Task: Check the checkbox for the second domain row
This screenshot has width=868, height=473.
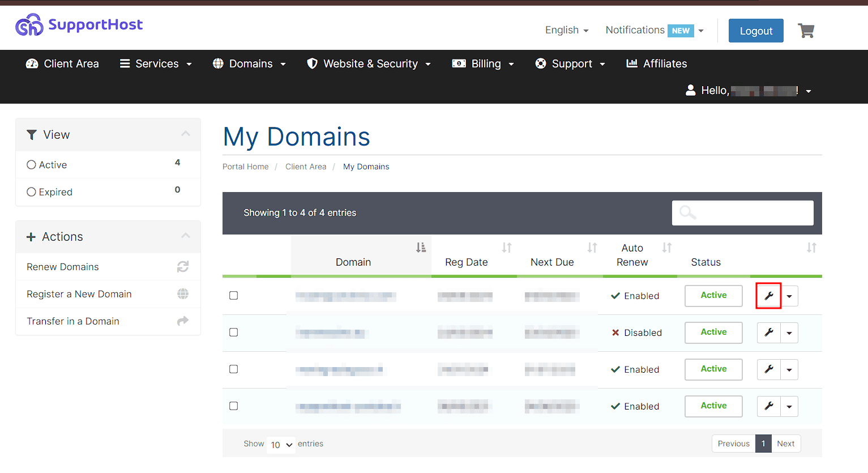Action: click(x=233, y=332)
